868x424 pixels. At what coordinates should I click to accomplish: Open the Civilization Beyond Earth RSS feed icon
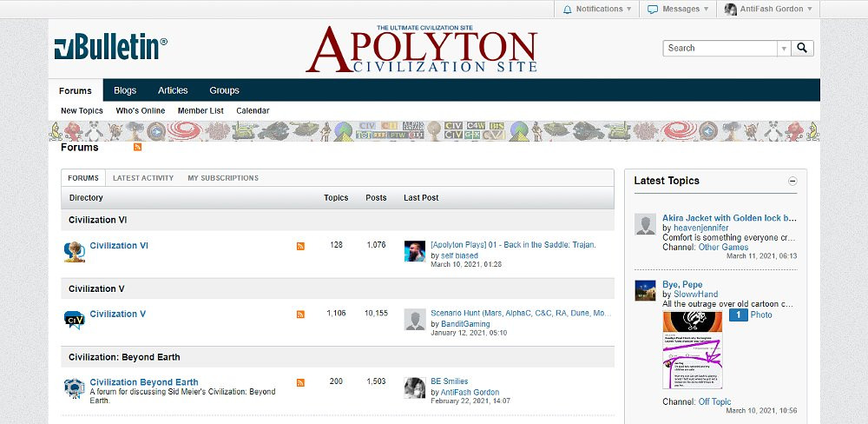coord(300,382)
